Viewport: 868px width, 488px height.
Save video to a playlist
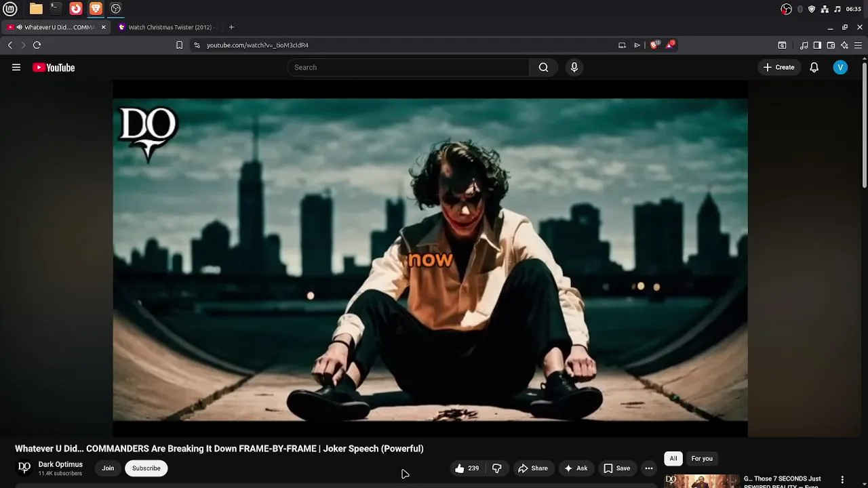pos(617,468)
